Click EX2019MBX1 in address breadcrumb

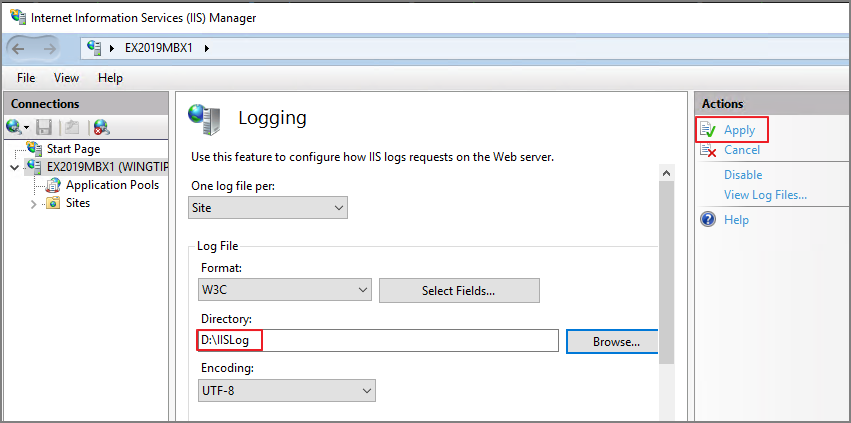(159, 48)
